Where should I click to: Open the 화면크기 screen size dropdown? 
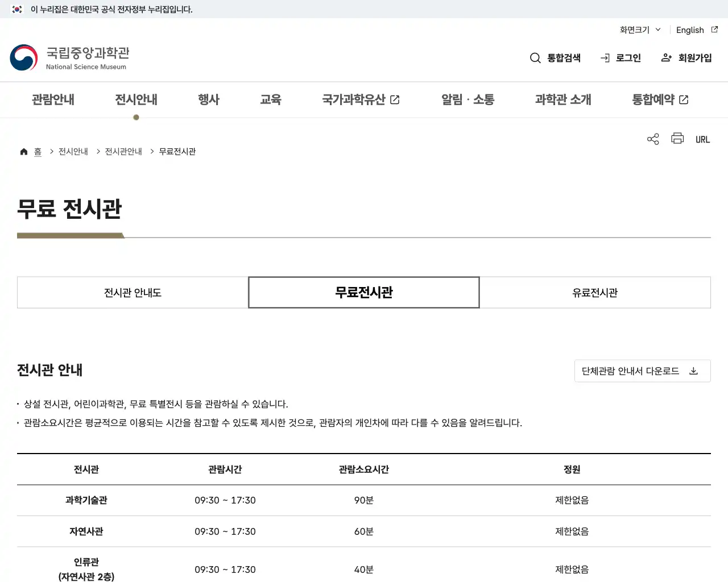click(639, 30)
